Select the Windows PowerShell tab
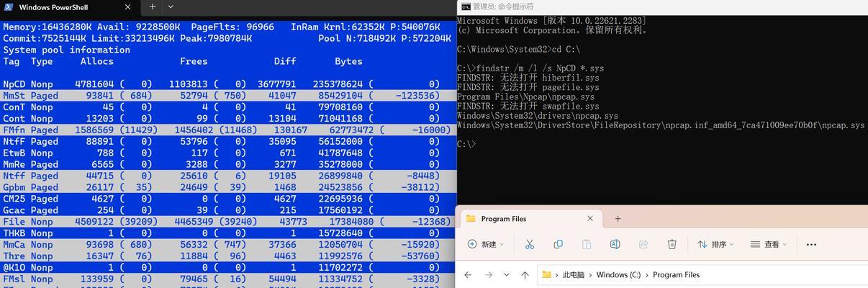 click(69, 7)
